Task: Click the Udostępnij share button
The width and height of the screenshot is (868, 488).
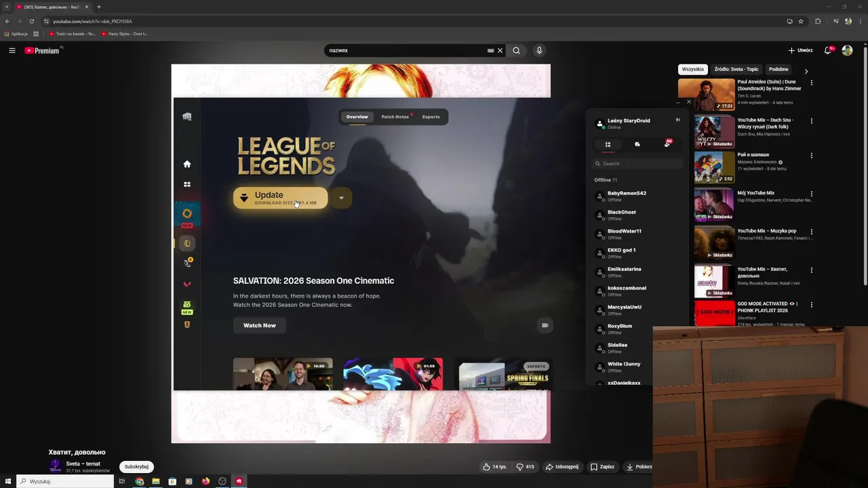Action: click(x=563, y=466)
